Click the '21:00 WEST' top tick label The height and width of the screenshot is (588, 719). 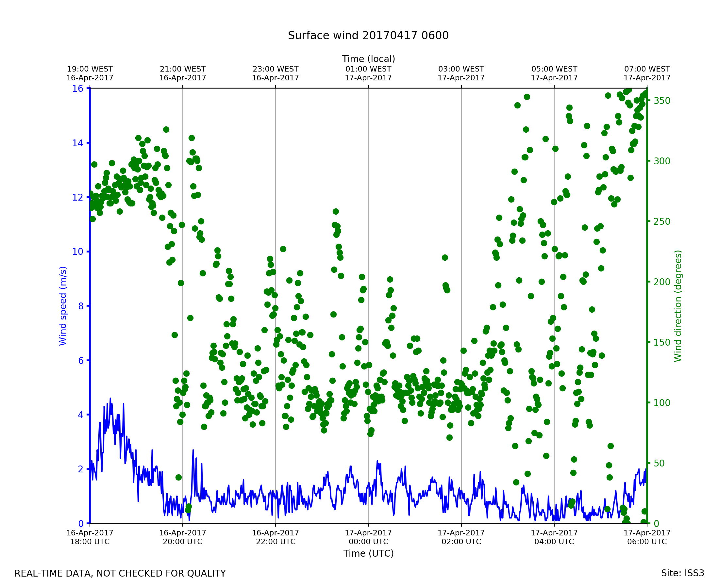(183, 69)
